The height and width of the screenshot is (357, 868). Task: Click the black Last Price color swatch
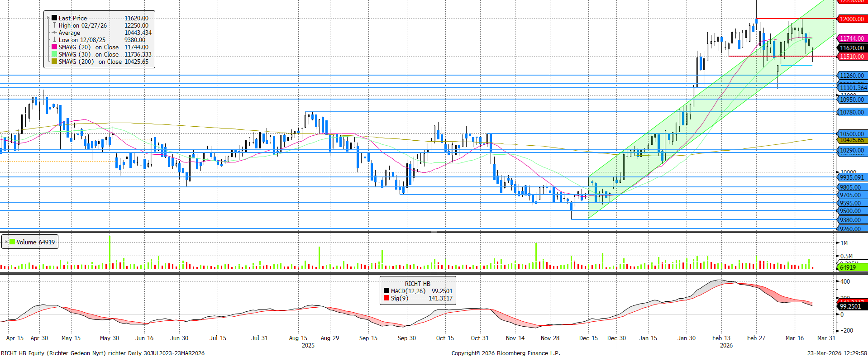(x=54, y=18)
